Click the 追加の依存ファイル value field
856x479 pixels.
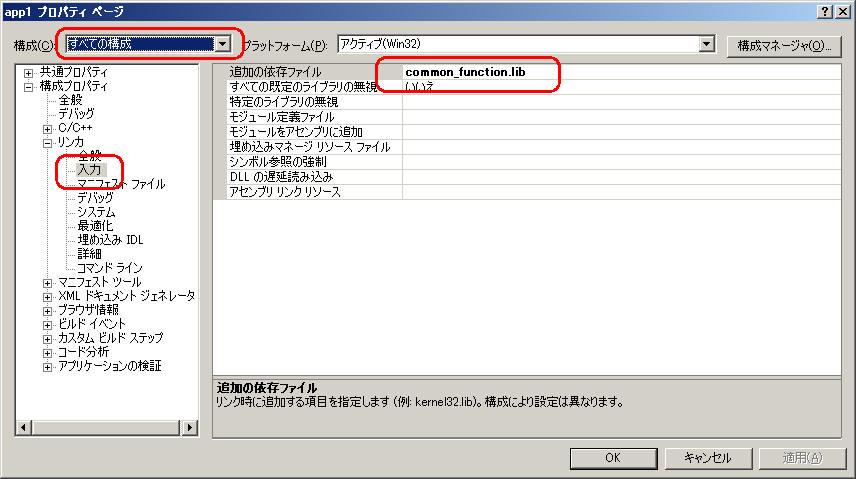point(620,73)
